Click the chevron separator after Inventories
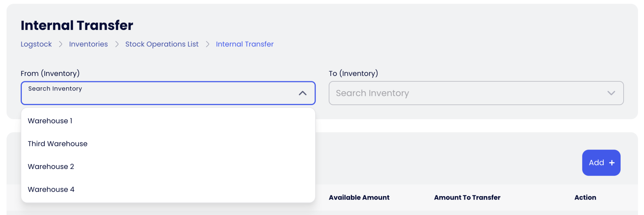The height and width of the screenshot is (215, 644). point(117,44)
